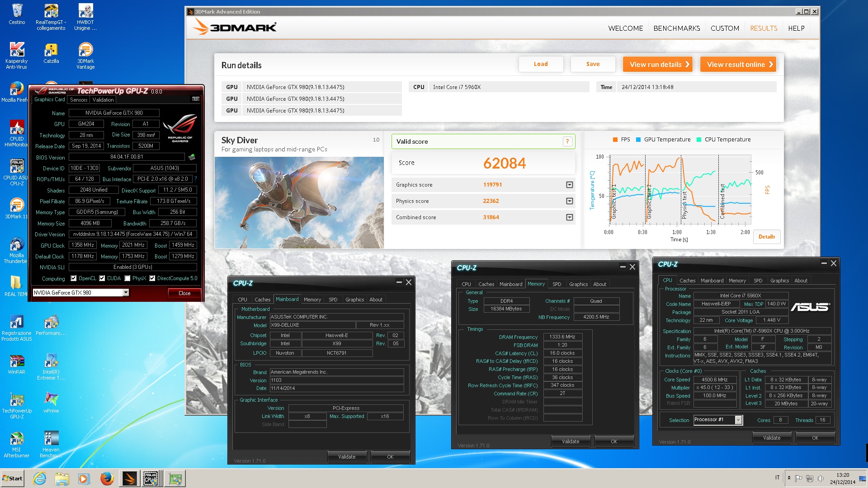Open Mozilla Thunderbird desktop icon
This screenshot has height=488, width=868.
coord(17,250)
